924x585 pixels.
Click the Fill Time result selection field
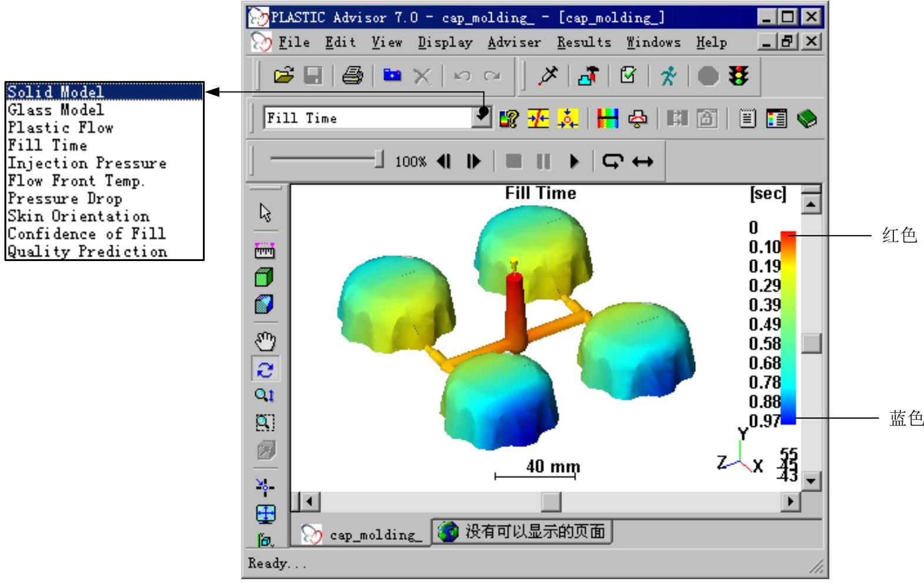click(368, 118)
